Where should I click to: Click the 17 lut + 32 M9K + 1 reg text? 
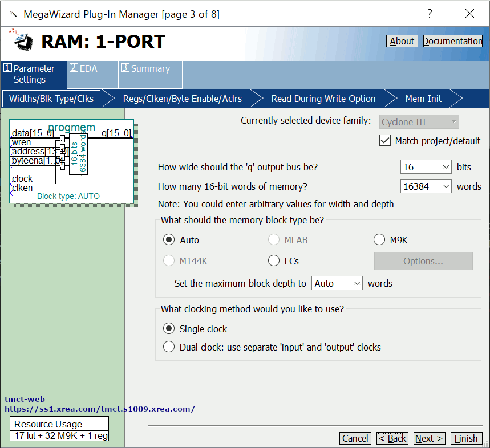coord(61,435)
